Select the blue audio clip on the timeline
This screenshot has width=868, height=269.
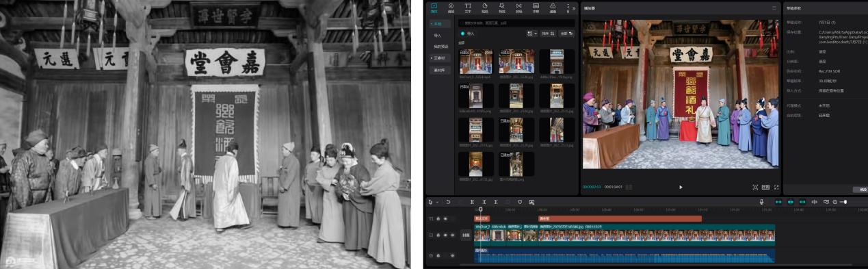624,255
